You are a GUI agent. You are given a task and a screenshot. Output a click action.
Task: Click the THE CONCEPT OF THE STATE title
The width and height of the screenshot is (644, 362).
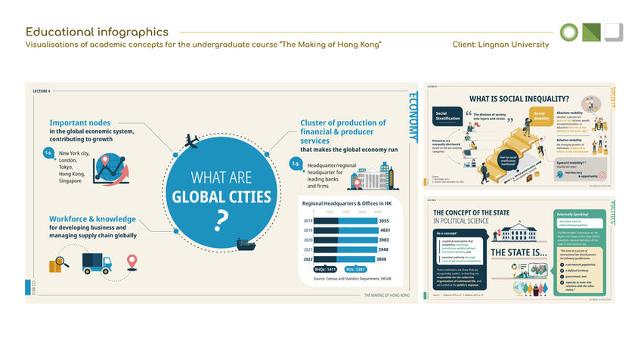(x=471, y=212)
